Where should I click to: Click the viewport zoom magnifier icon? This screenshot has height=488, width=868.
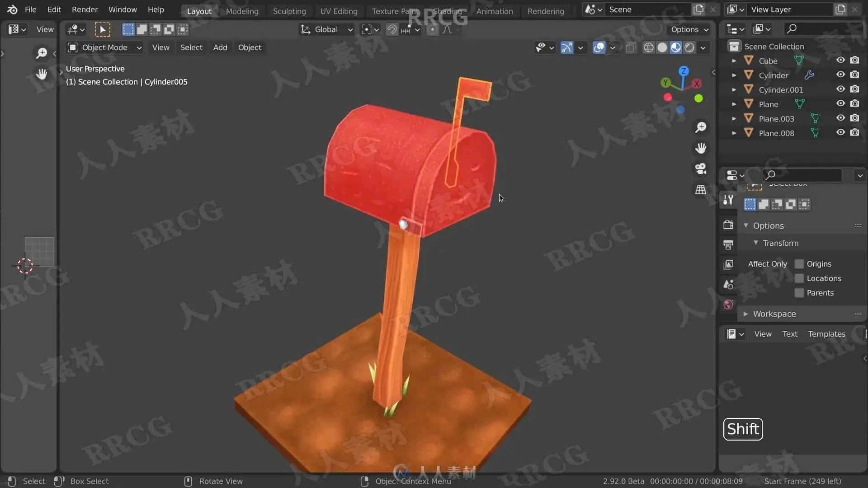701,127
